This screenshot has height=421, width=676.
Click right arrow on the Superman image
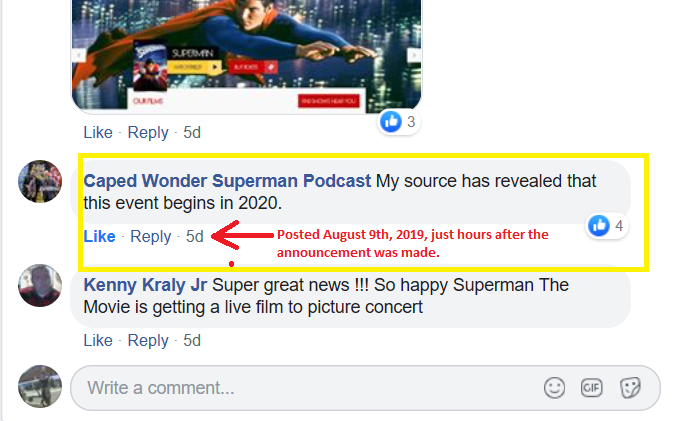click(412, 55)
